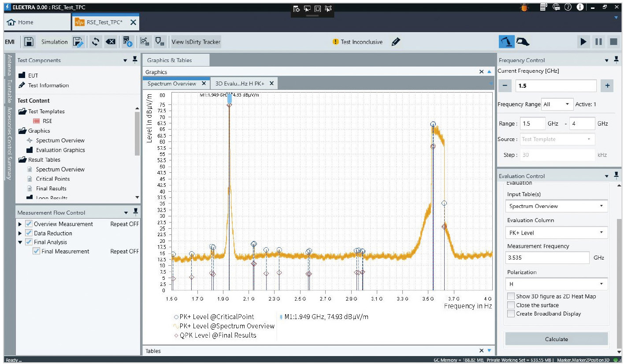Close the RSE_Test_TPC document tab
The width and height of the screenshot is (624, 364).
(x=133, y=22)
